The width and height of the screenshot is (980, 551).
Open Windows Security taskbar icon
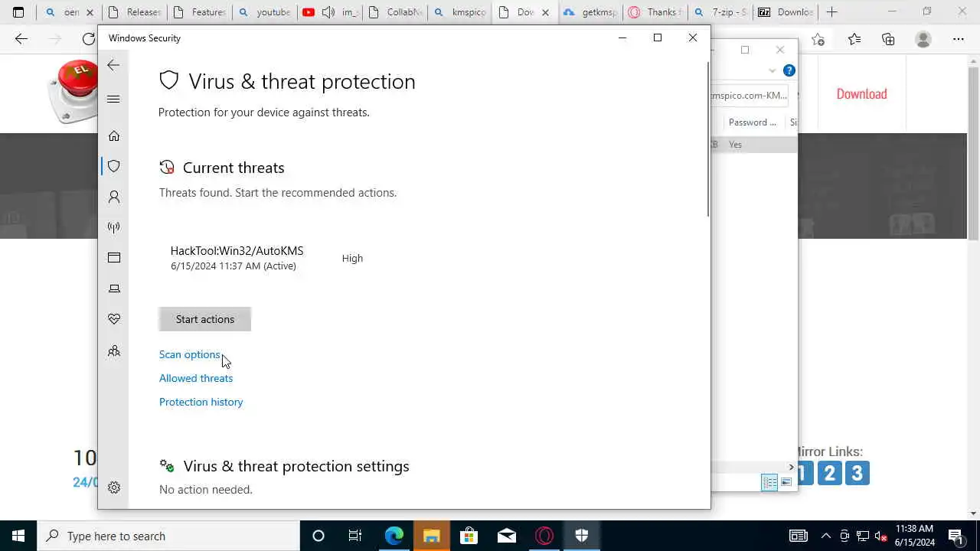(582, 536)
